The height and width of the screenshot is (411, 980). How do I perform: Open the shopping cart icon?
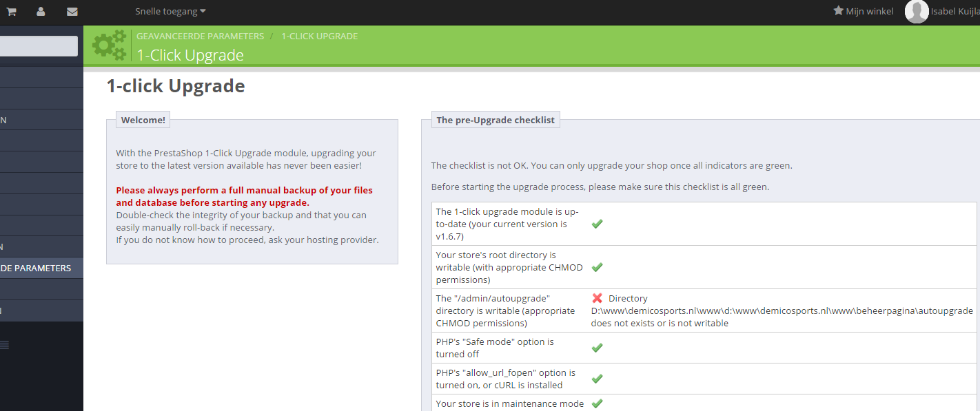(12, 12)
